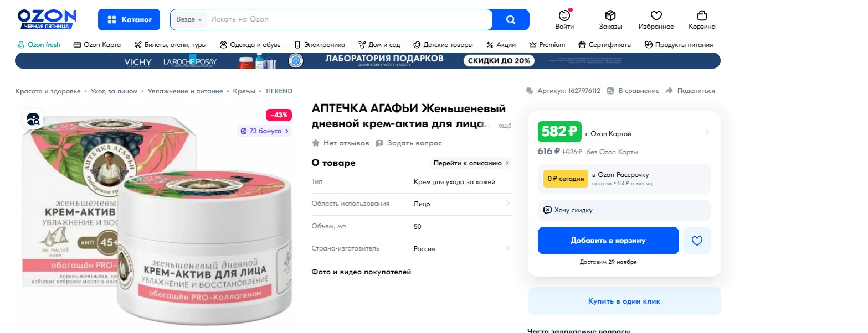Toggle favorite heart beside add-to-cart button
Image resolution: width=868 pixels, height=333 pixels.
pyautogui.click(x=697, y=241)
